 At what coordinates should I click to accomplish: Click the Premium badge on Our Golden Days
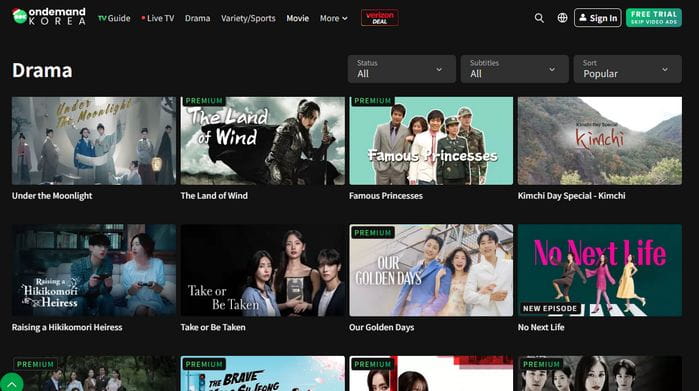[373, 233]
